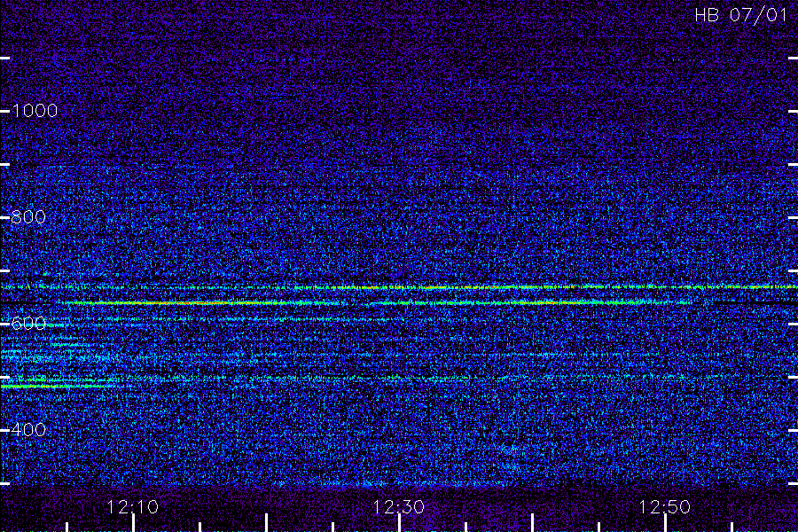Image resolution: width=798 pixels, height=532 pixels.
Task: Click the 1000 frequency axis label
Action: [x=35, y=111]
